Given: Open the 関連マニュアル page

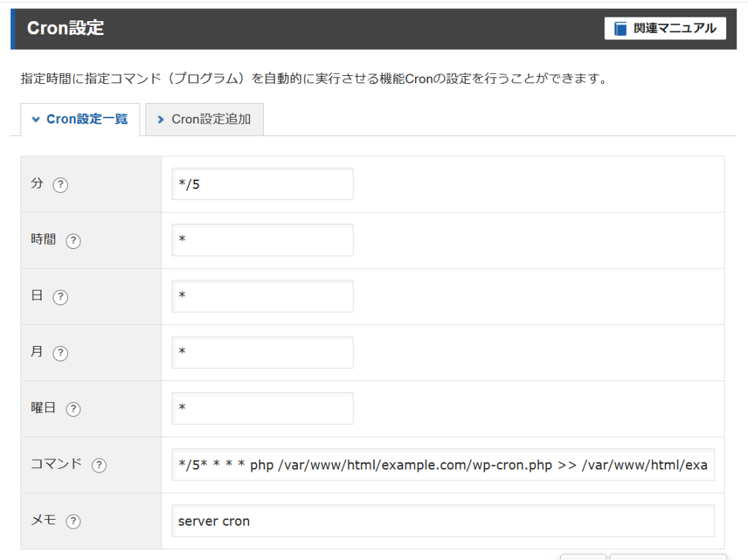Looking at the screenshot, I should click(x=665, y=28).
